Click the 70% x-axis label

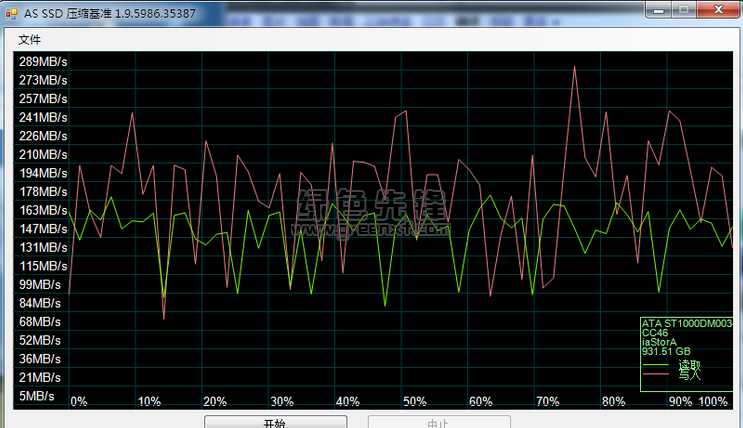pyautogui.click(x=547, y=401)
